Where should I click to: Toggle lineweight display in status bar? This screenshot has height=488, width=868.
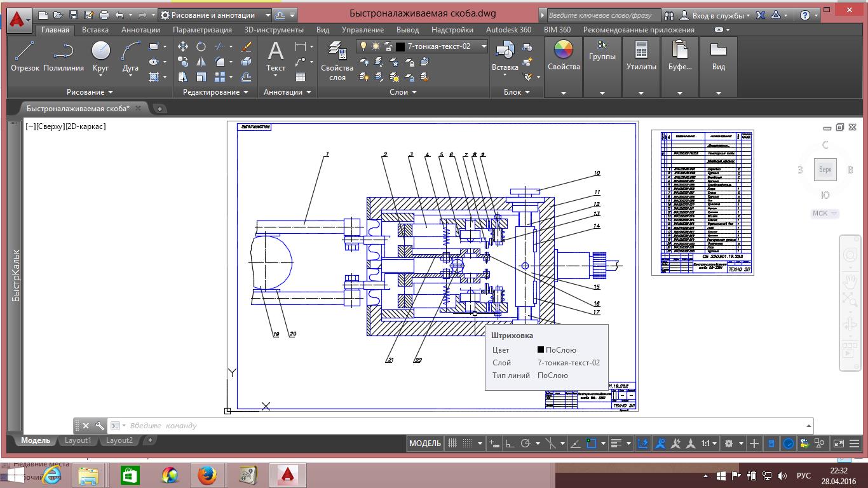pyautogui.click(x=616, y=444)
